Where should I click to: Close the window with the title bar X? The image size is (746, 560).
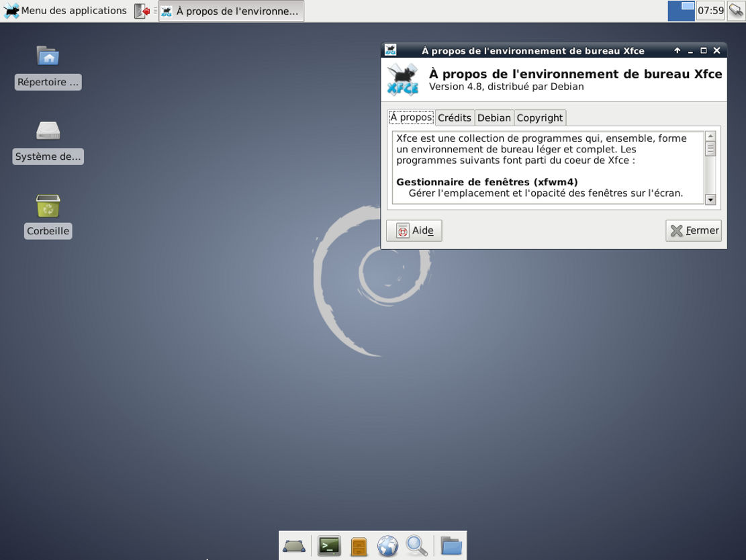tap(716, 50)
